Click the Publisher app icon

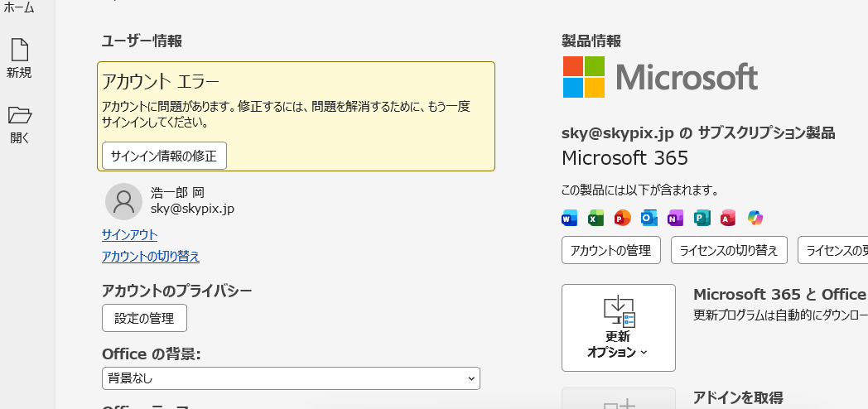702,218
